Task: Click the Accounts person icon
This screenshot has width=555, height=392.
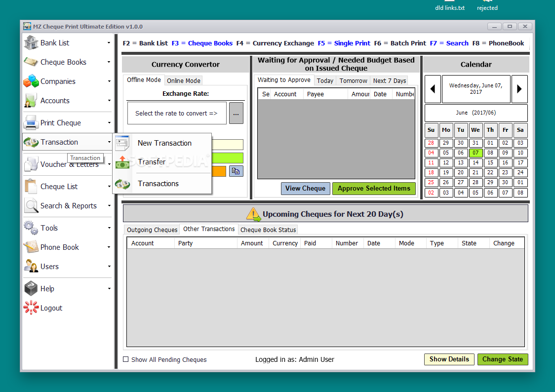Action: coord(31,101)
